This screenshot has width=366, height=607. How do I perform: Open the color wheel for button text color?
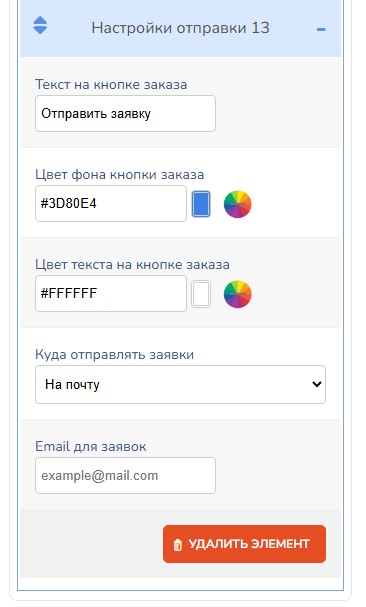coord(238,294)
